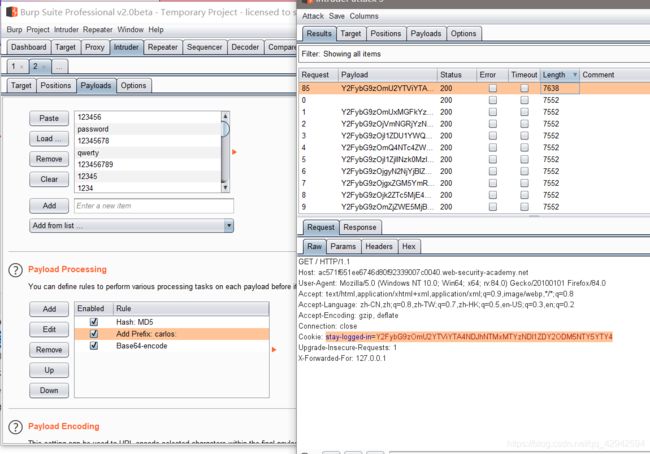Open the '...' new attack tab
Screen dimensions: 650x454
[x=60, y=66]
